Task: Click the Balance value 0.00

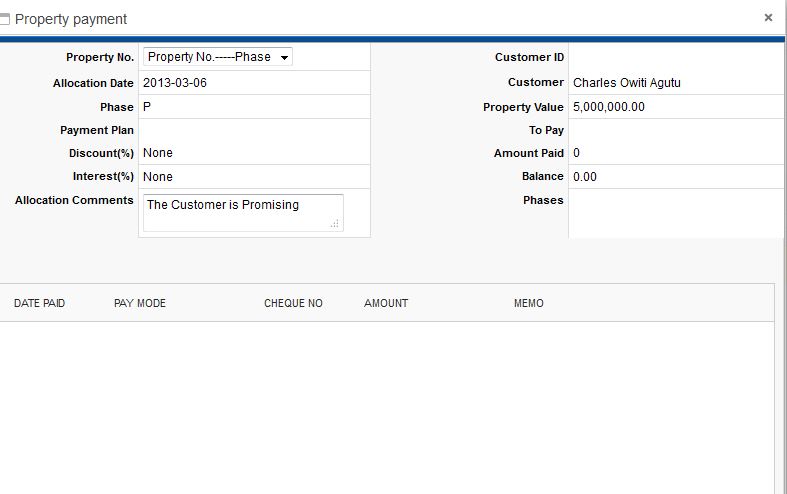Action: (585, 177)
